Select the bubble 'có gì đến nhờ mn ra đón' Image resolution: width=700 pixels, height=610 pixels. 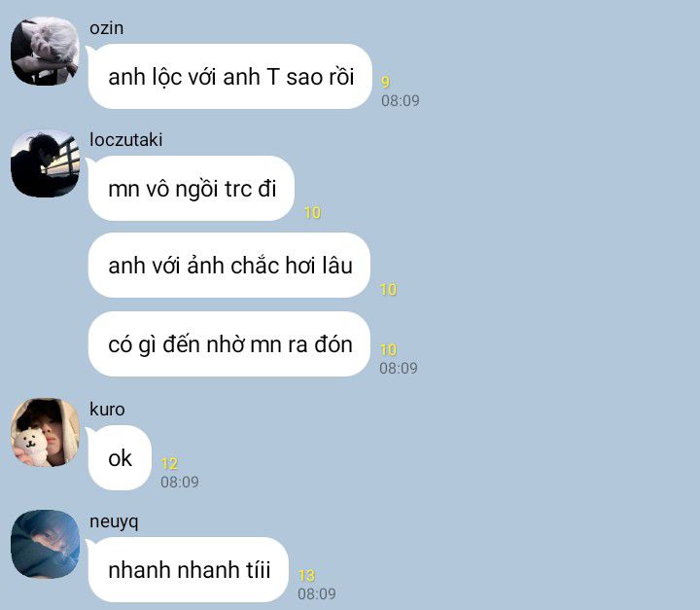pyautogui.click(x=229, y=344)
